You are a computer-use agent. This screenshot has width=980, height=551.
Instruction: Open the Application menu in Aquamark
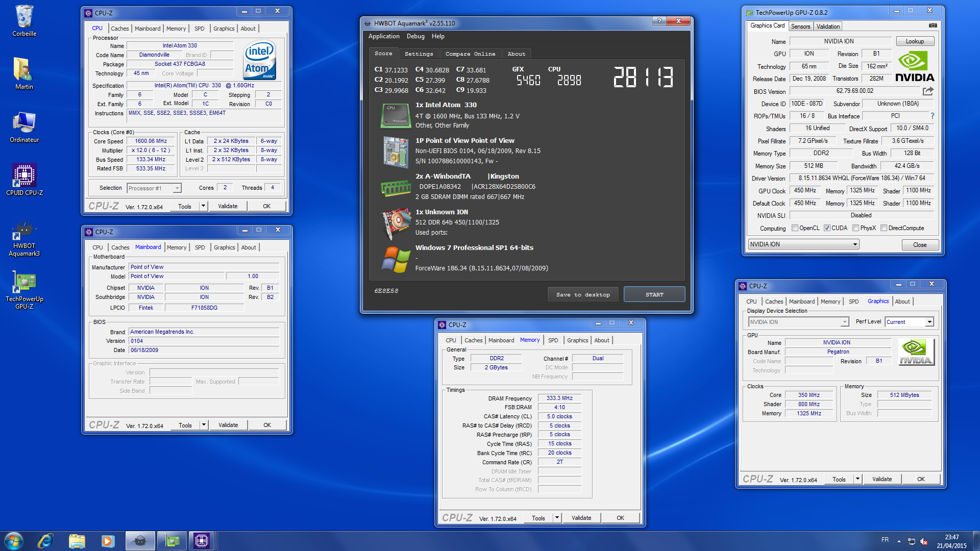pos(384,36)
